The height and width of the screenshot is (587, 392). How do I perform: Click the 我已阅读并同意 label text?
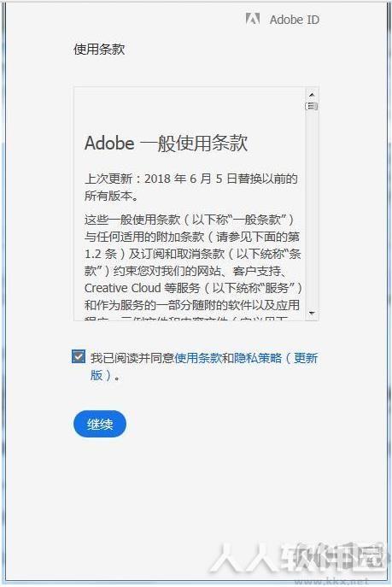point(132,358)
